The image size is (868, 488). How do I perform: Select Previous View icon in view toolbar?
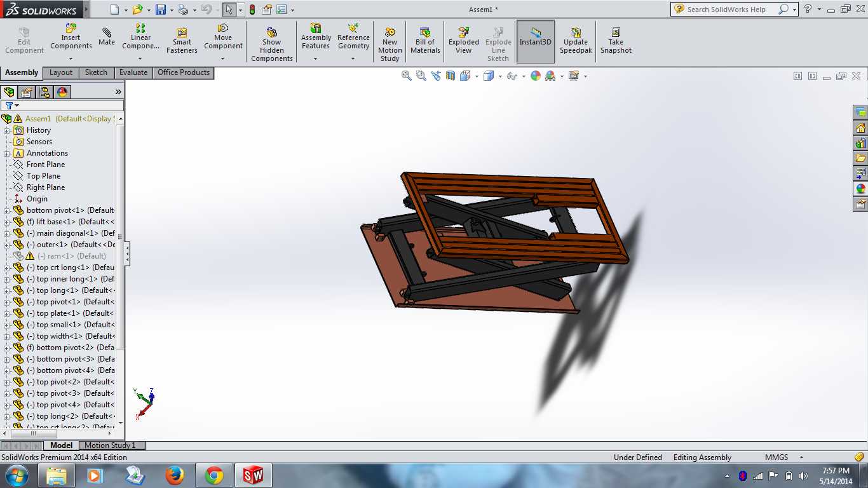(436, 76)
